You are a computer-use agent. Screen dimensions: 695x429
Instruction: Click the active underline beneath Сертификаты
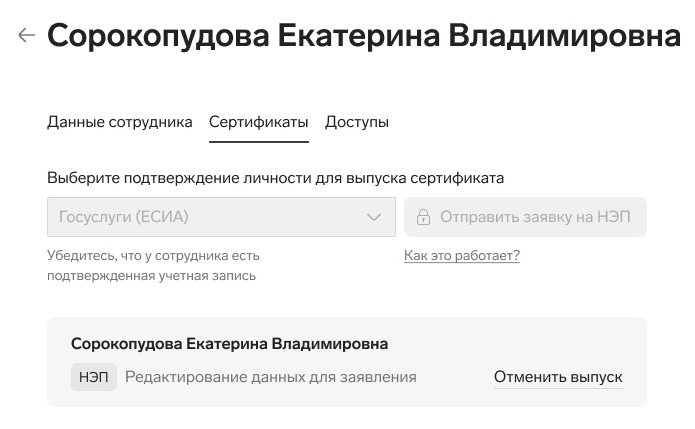(258, 142)
